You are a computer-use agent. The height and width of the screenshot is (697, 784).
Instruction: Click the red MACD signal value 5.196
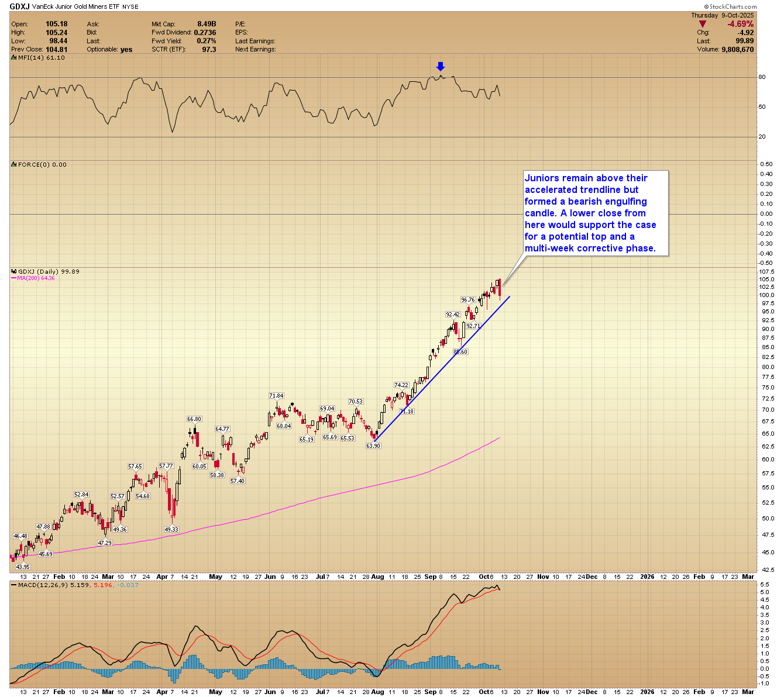tap(104, 585)
